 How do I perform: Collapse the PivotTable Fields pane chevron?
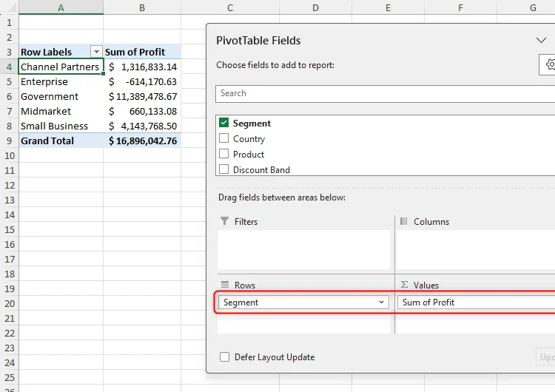tap(541, 40)
